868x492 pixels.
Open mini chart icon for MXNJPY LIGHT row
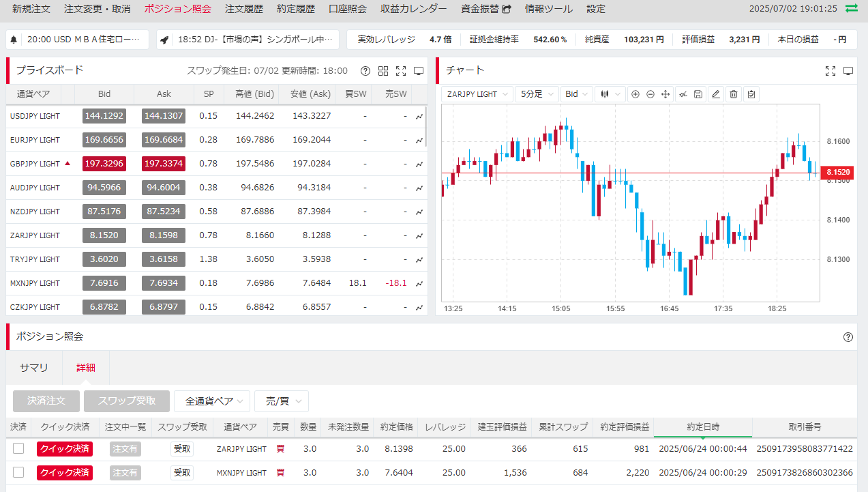(x=419, y=283)
